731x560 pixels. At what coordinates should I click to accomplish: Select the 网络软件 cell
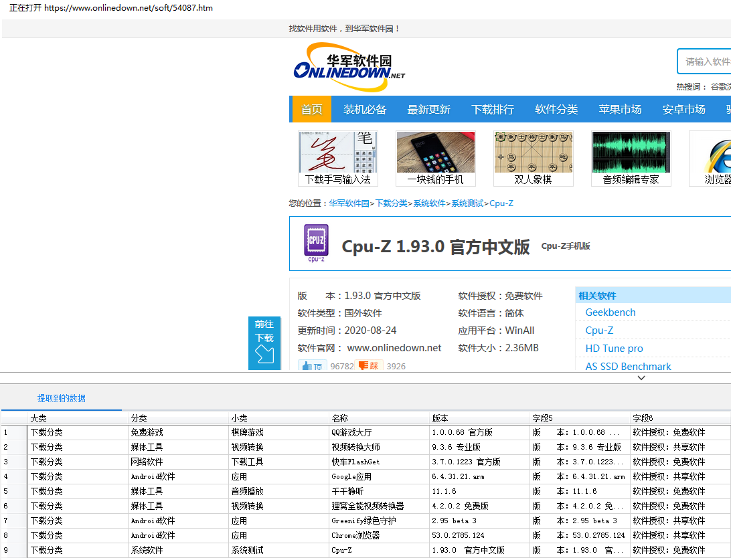point(179,462)
